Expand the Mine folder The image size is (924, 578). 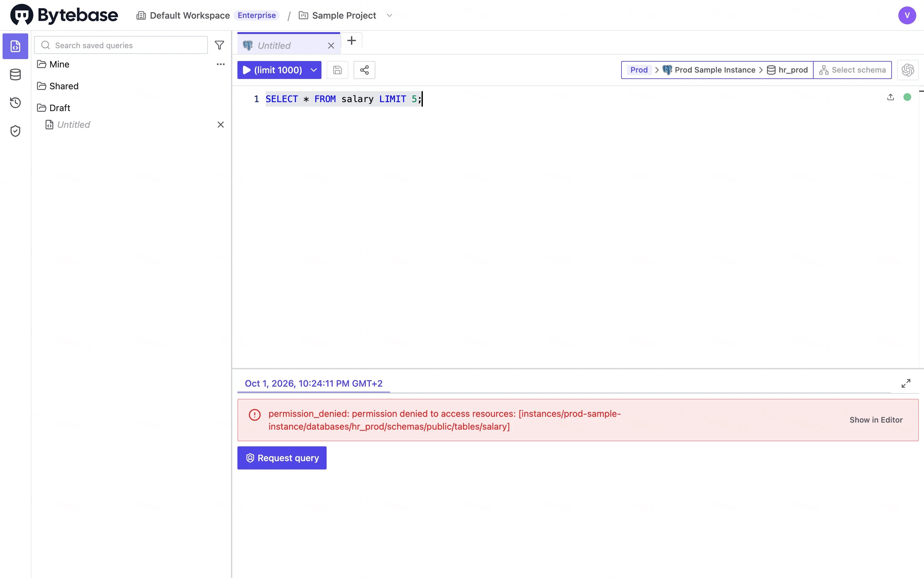click(54, 64)
